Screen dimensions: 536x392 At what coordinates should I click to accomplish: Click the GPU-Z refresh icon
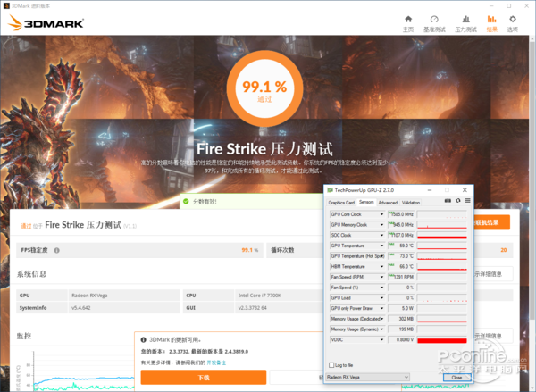(x=457, y=203)
